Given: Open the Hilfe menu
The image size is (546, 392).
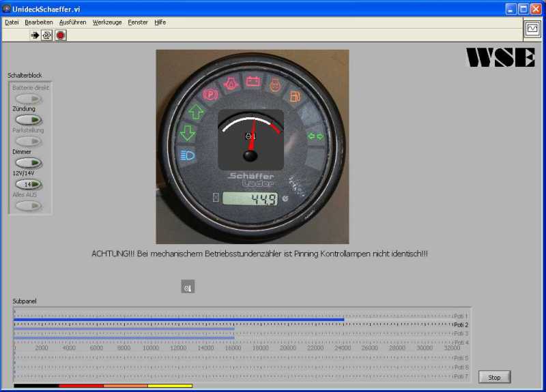Looking at the screenshot, I should point(160,22).
